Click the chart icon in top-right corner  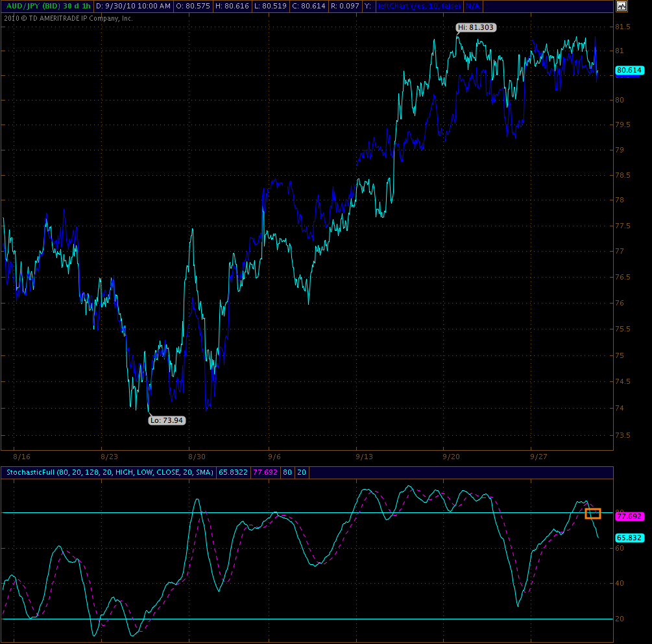[x=622, y=6]
